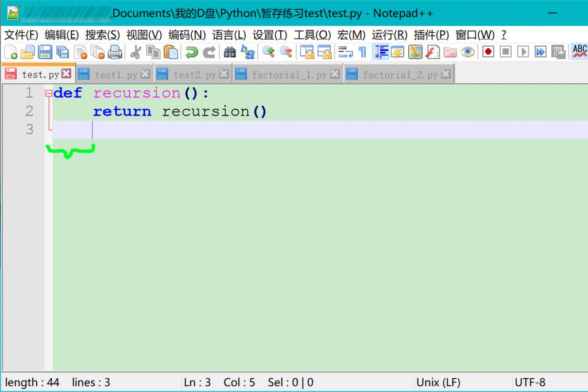Open the Document Map toolbar icon
The width and height of the screenshot is (588, 392).
pyautogui.click(x=415, y=52)
